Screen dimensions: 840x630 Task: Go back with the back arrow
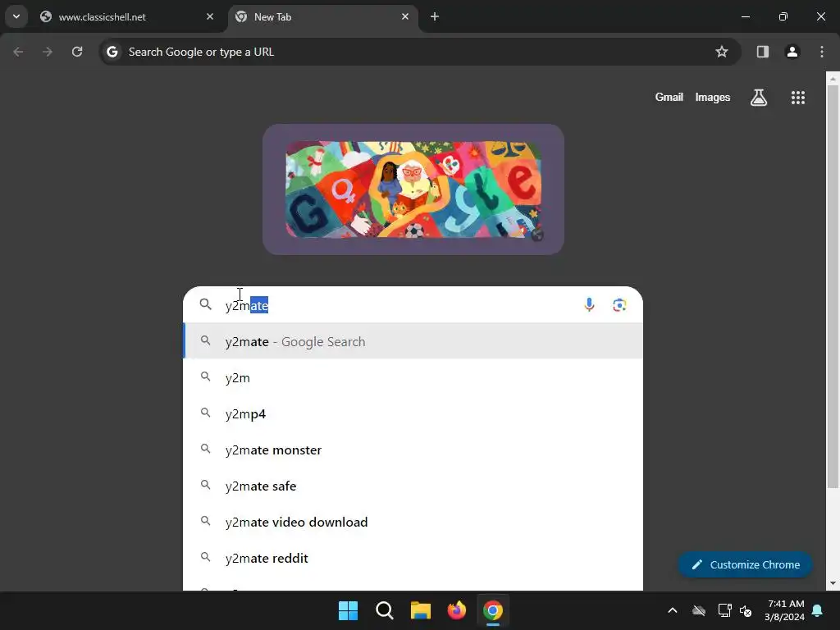[x=18, y=52]
